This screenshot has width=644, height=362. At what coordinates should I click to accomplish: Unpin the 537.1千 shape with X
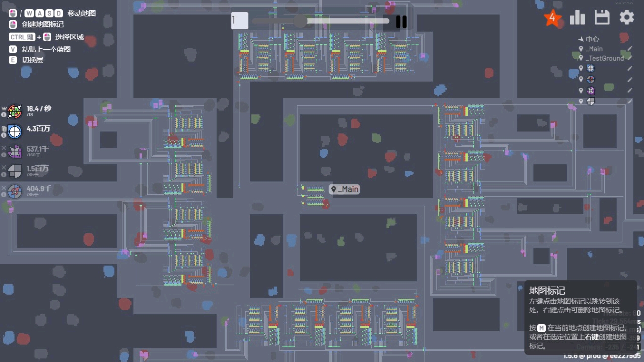point(4,148)
